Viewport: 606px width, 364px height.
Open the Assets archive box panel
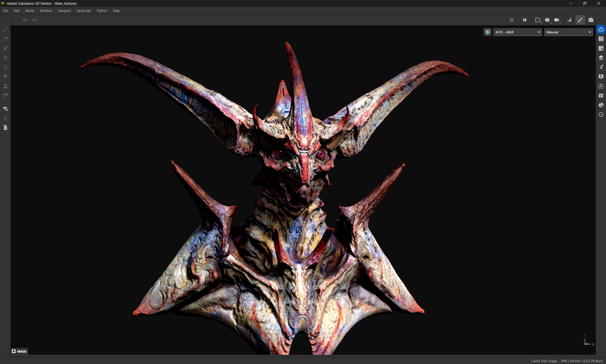pyautogui.click(x=601, y=95)
